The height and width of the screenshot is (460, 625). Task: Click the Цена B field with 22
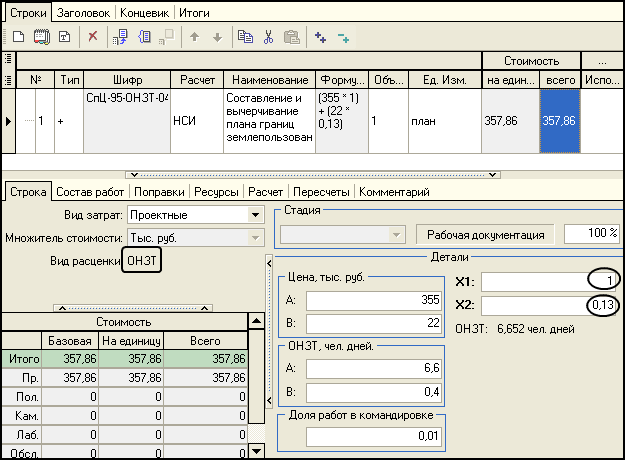click(x=374, y=323)
